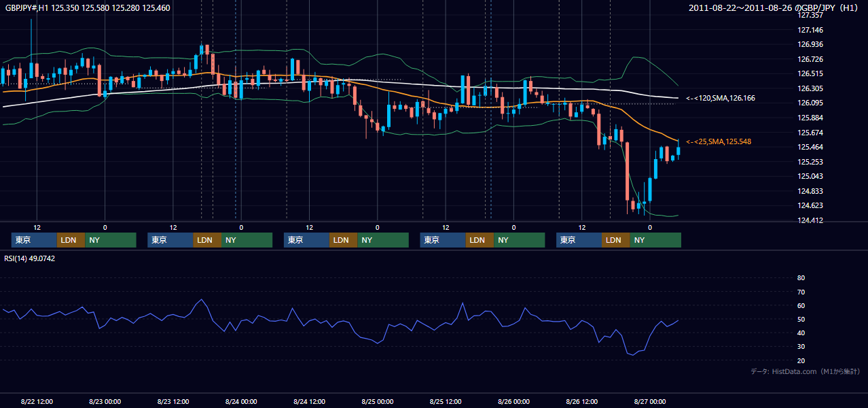Viewport: 868px width, 408px height.
Task: Select price level 126.936 on the axis
Action: pyautogui.click(x=810, y=44)
